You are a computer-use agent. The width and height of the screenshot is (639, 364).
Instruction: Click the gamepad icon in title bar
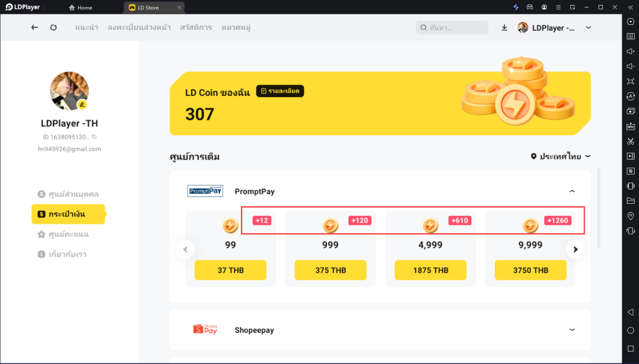tap(530, 7)
